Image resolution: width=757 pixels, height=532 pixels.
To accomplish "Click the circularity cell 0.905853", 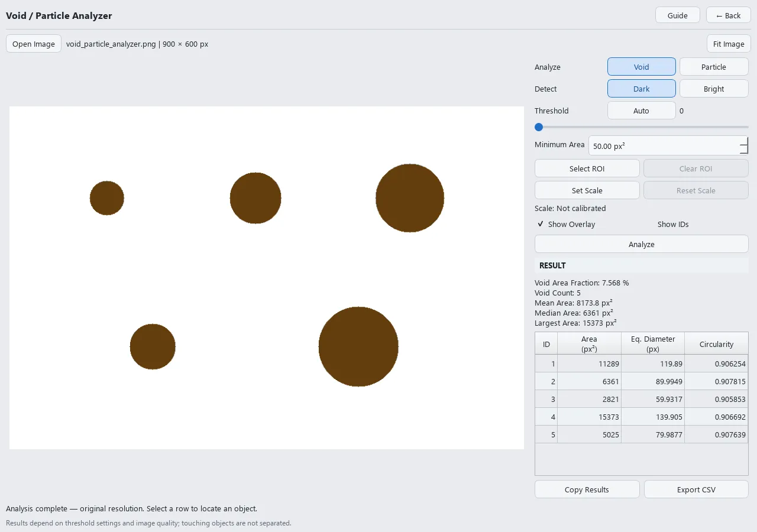I will 716,399.
